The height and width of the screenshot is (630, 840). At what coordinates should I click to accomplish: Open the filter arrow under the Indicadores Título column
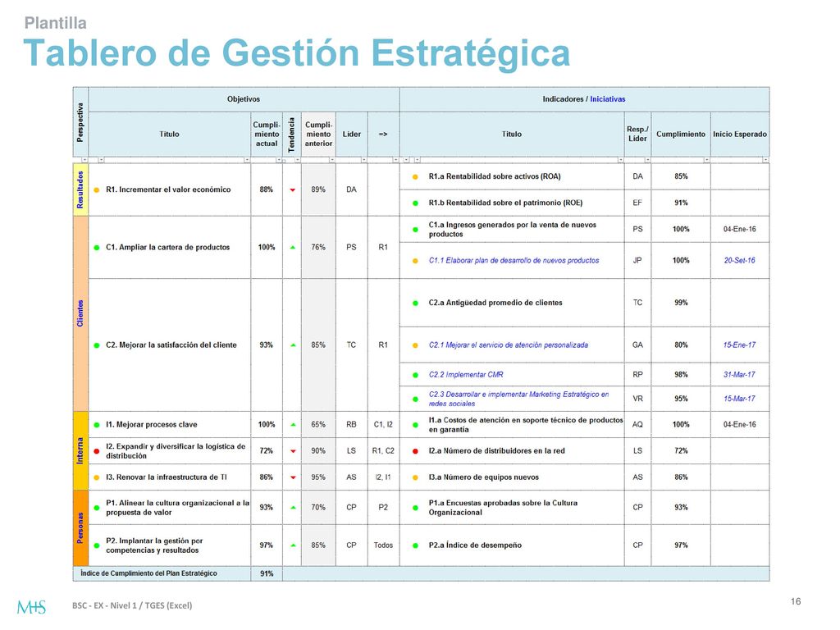click(x=621, y=160)
